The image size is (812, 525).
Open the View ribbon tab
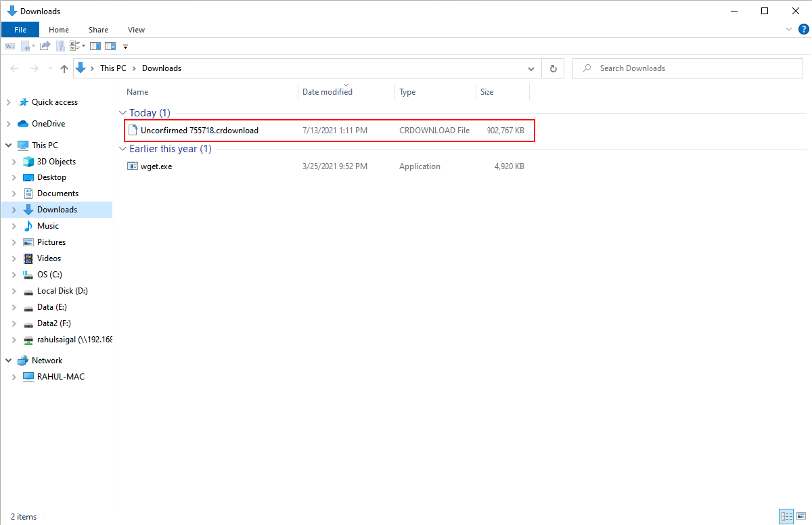point(136,30)
